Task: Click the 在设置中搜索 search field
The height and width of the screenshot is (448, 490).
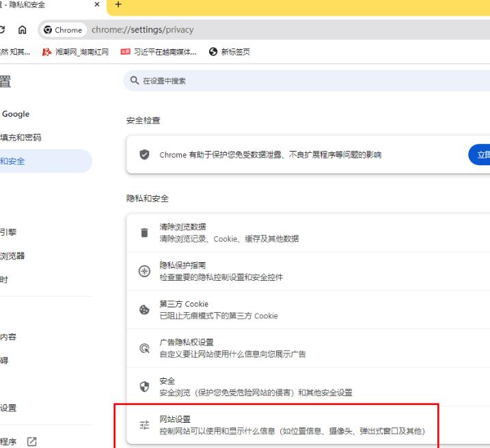Action: click(307, 81)
